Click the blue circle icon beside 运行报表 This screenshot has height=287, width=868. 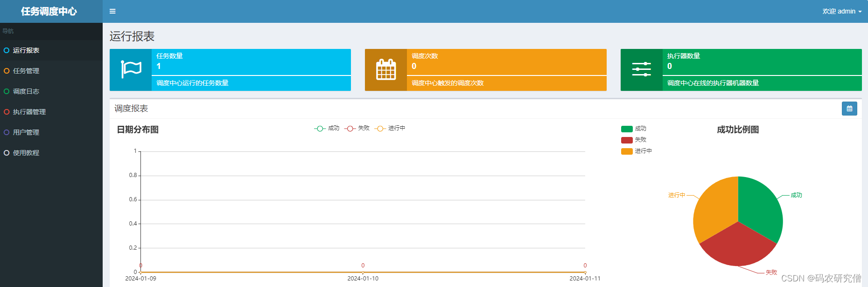[7, 50]
